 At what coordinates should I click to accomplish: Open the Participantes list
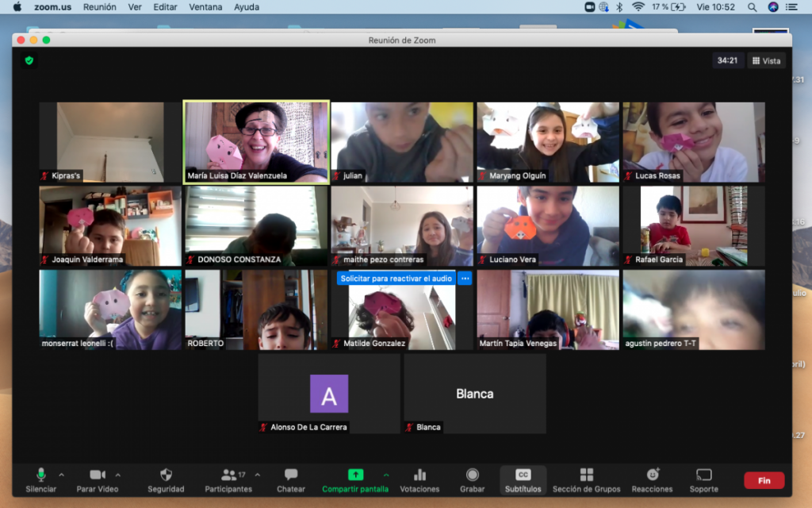click(x=228, y=475)
